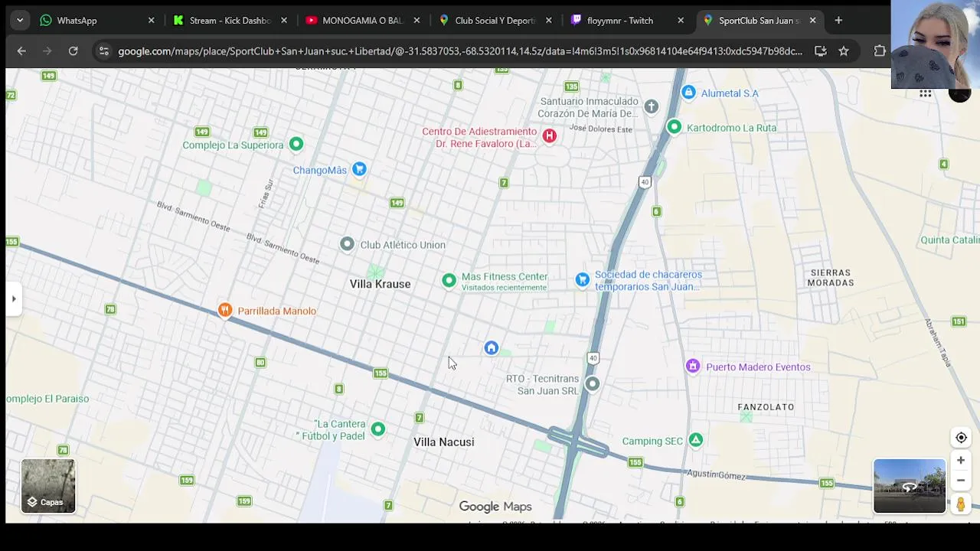
Task: Click the Villa Nacusi label
Action: pos(443,442)
